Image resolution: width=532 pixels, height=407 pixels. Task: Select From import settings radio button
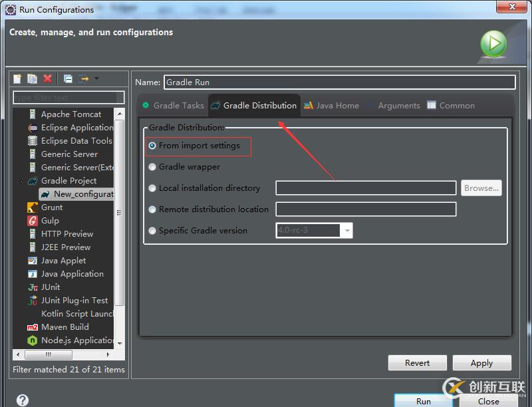(x=152, y=146)
